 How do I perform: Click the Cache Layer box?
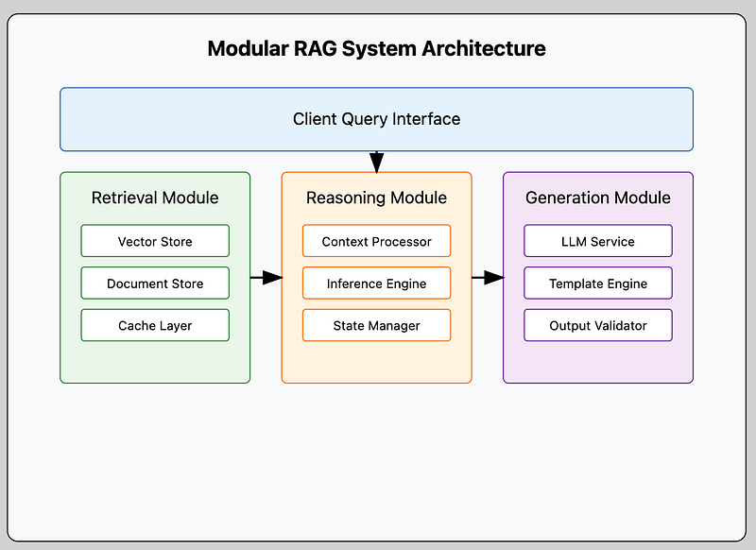click(x=155, y=325)
